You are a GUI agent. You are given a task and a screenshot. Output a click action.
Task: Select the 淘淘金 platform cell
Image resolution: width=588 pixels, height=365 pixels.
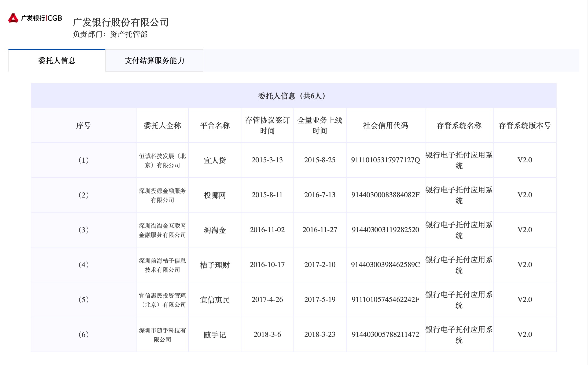tap(215, 230)
